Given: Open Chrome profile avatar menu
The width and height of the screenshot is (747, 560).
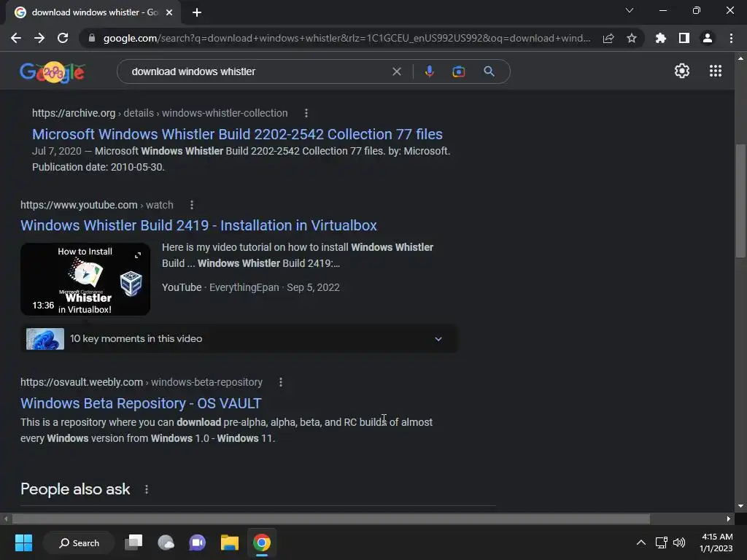Looking at the screenshot, I should [708, 38].
